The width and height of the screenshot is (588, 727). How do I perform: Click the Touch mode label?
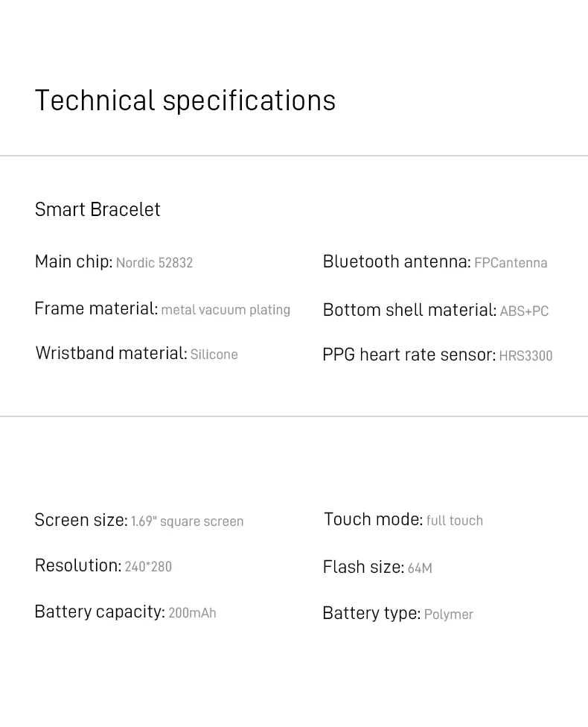[373, 519]
